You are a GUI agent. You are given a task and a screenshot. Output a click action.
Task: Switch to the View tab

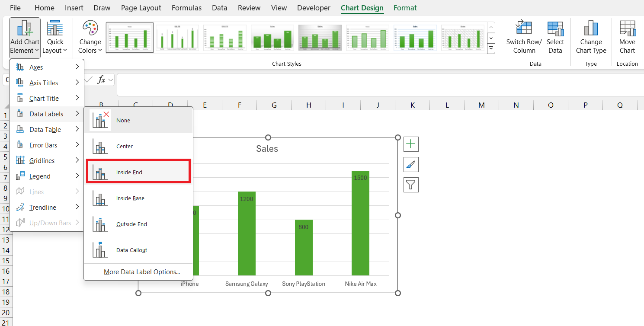pos(279,8)
